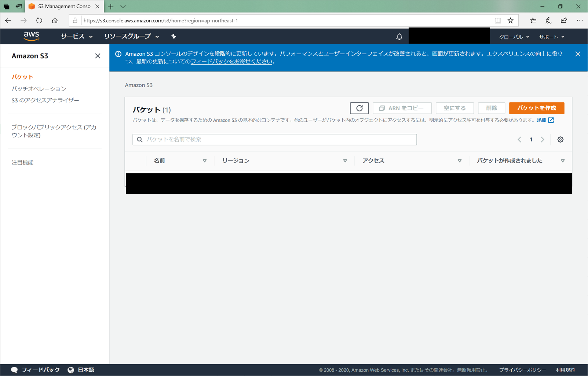
Task: Click バケットを作成 button
Action: [x=537, y=108]
